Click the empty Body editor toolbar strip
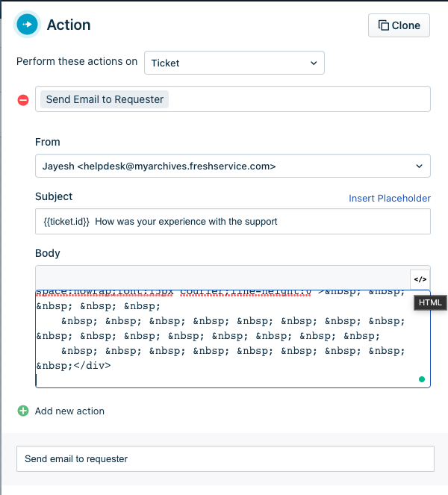448x495 pixels. (222, 277)
